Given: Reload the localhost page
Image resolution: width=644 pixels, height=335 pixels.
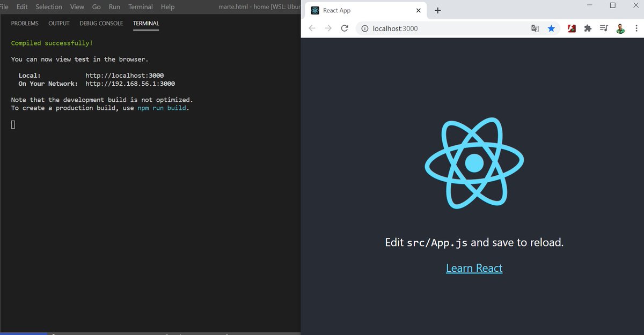Looking at the screenshot, I should click(345, 28).
